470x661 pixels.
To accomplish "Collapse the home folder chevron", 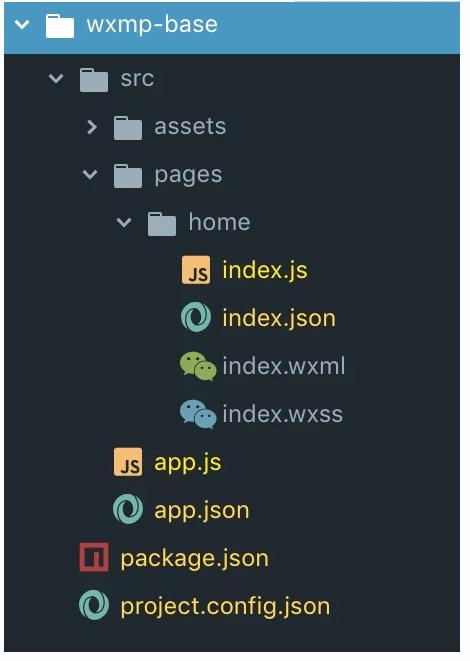I will click(x=124, y=222).
